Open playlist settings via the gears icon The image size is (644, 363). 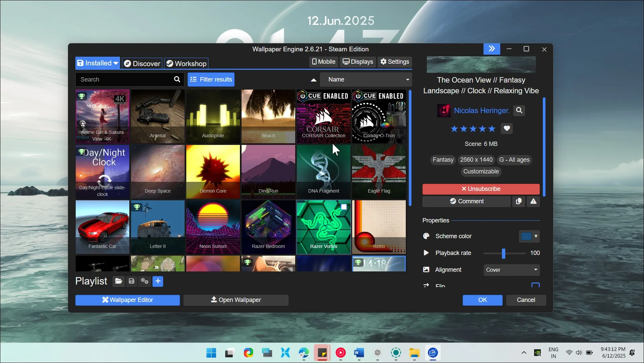144,281
